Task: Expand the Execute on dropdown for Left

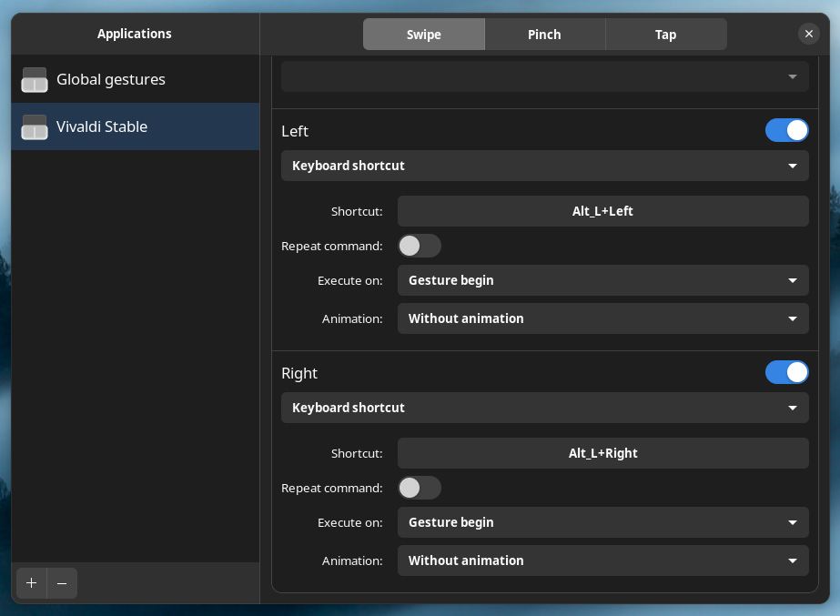Action: (602, 280)
